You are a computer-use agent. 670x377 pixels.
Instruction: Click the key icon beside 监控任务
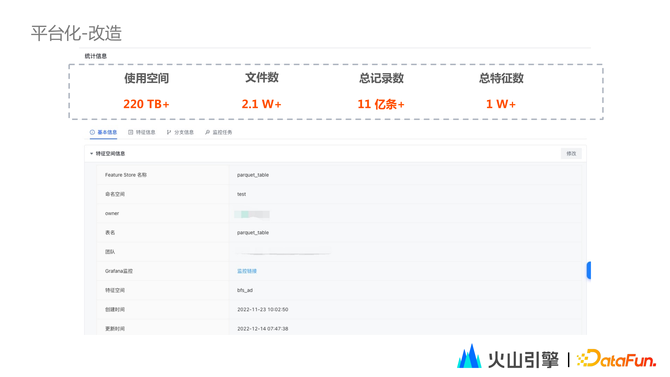(x=207, y=133)
